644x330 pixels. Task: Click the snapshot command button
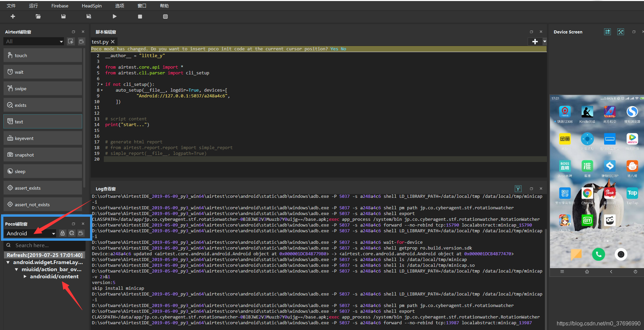[43, 155]
